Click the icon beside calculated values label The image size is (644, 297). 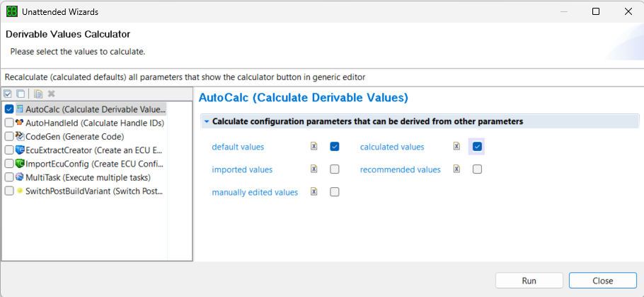click(x=457, y=147)
